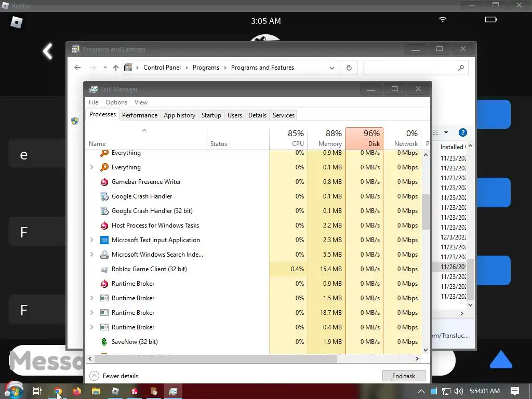Click the Task Manager horizontal scrollbar thumb
Screen dimensions: 532x399
click(216, 358)
